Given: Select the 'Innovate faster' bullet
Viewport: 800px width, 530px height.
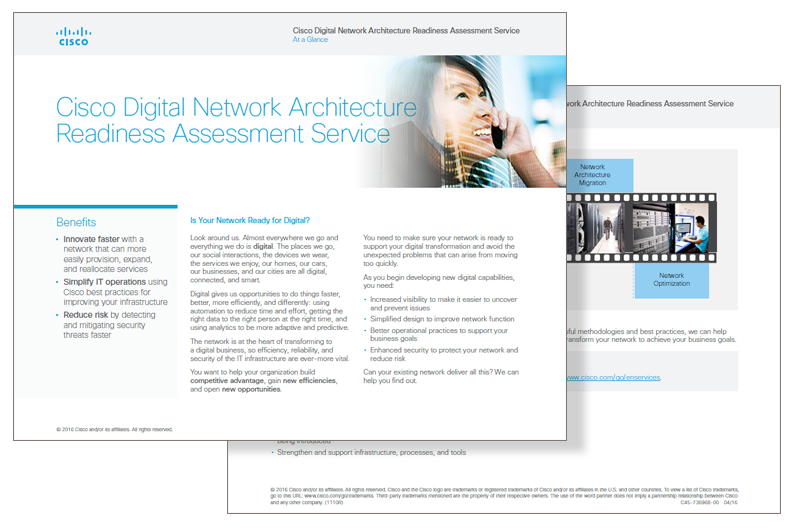Looking at the screenshot, I should click(x=107, y=254).
